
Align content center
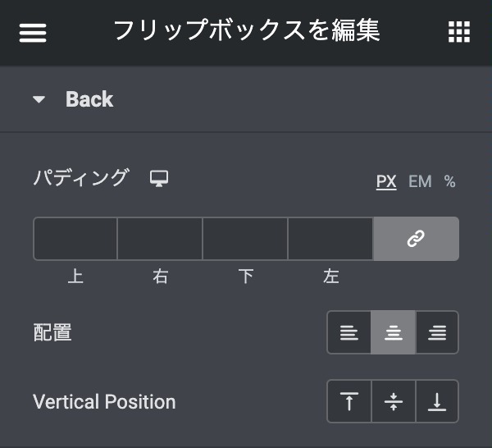394,332
